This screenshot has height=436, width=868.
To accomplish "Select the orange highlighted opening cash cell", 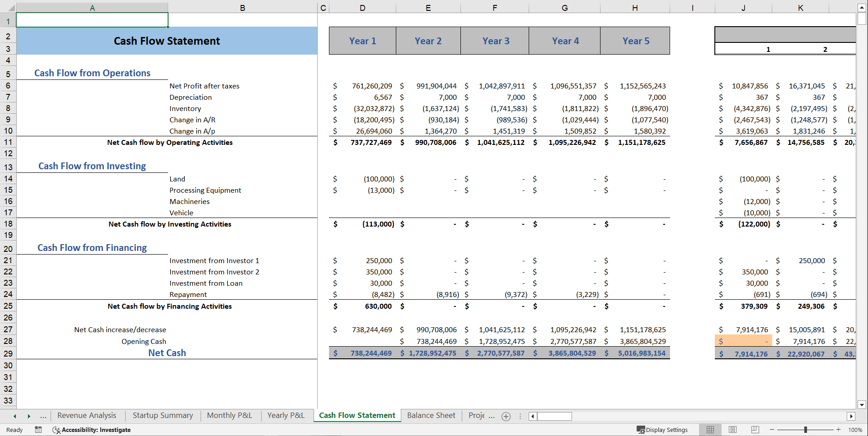I will (x=743, y=341).
